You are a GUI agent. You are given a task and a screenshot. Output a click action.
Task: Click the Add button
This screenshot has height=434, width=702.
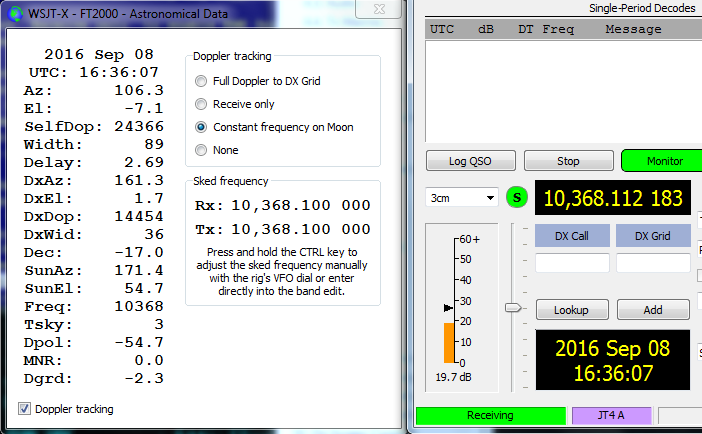tap(653, 309)
